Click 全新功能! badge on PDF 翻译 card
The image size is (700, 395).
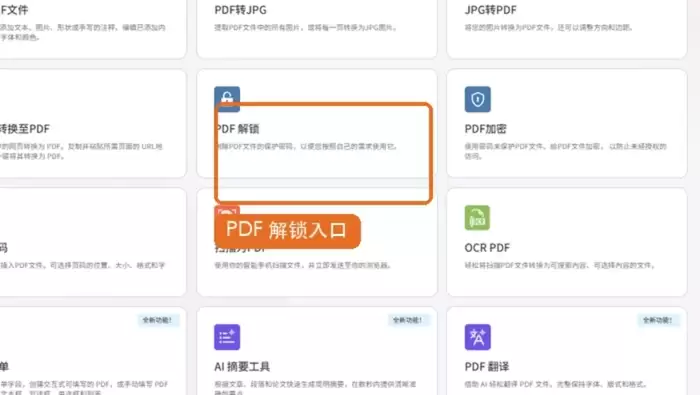658,320
